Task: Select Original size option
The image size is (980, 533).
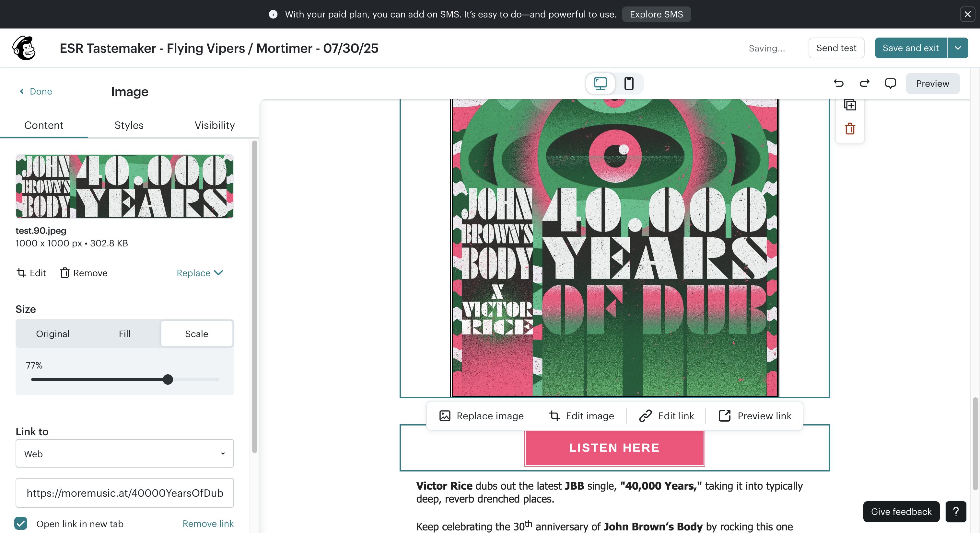Action: point(52,334)
